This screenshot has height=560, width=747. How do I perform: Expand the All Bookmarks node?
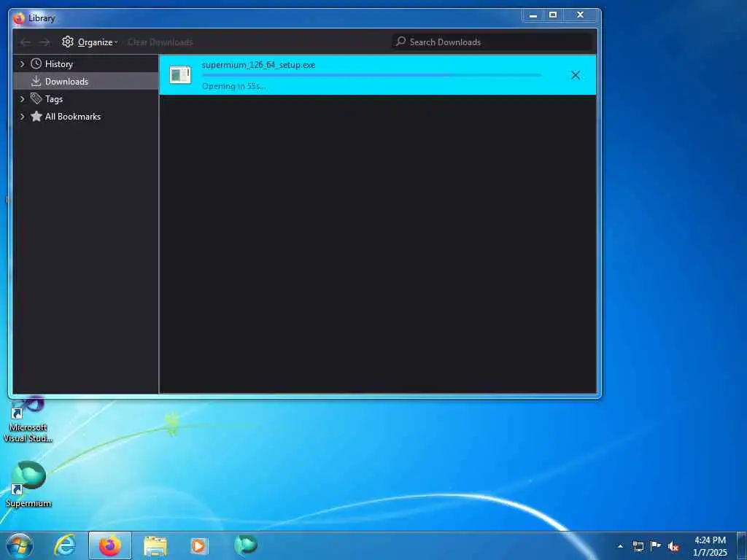click(x=22, y=117)
